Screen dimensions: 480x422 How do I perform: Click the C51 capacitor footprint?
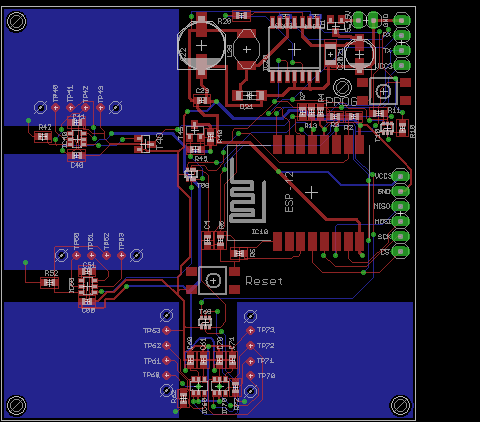[87, 272]
